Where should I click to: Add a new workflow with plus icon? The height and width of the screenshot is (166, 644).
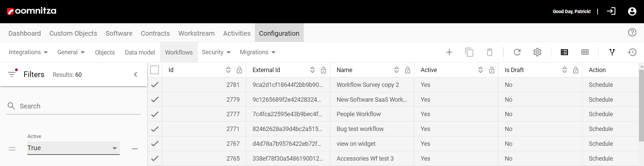pyautogui.click(x=449, y=52)
